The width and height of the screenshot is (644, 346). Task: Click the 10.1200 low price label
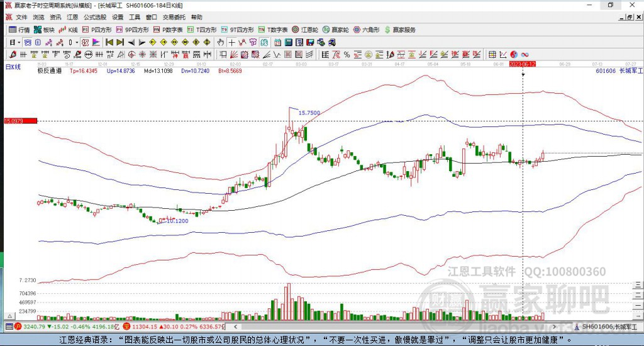click(177, 221)
